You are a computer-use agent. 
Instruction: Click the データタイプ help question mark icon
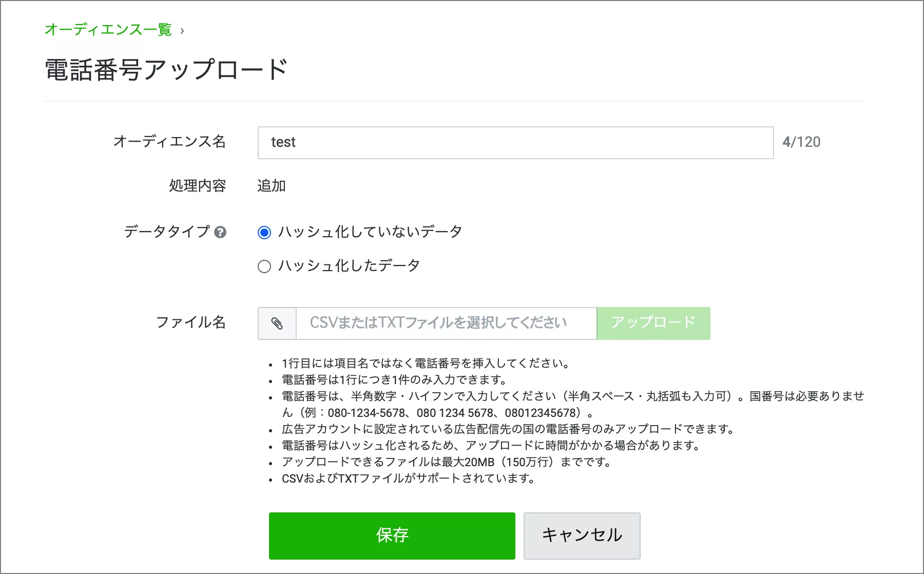tap(220, 232)
